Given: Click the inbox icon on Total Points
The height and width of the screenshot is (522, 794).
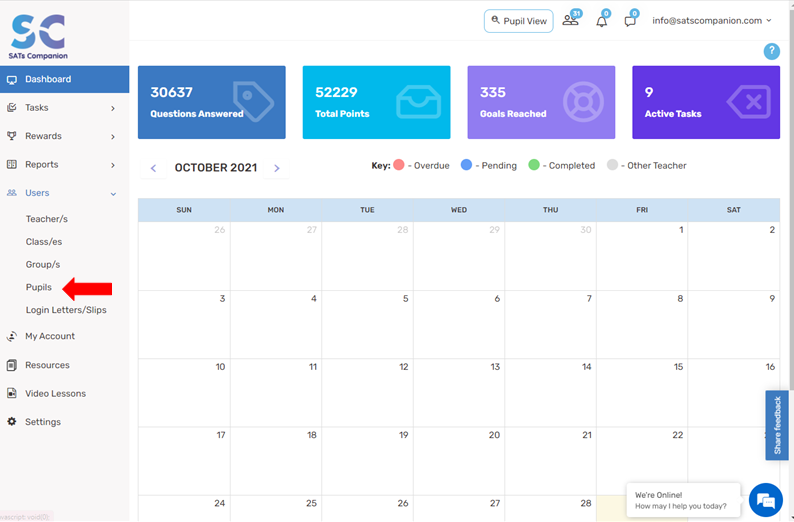Looking at the screenshot, I should pyautogui.click(x=418, y=102).
